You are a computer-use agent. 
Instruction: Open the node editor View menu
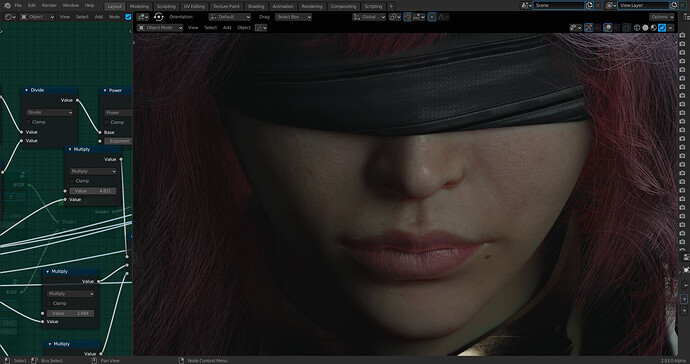pos(65,17)
